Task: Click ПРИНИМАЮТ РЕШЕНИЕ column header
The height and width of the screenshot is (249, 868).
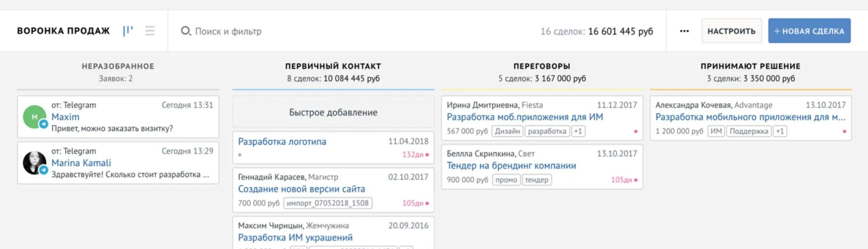Action: pos(750,66)
